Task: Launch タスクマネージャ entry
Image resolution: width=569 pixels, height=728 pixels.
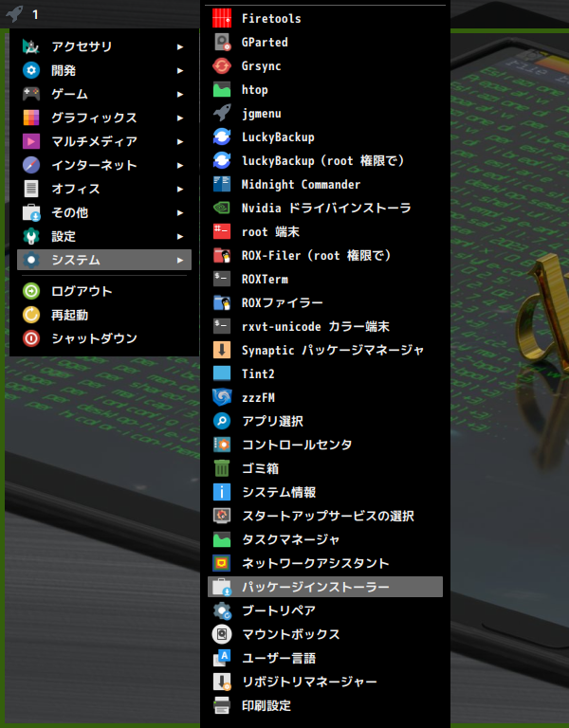Action: point(325,539)
